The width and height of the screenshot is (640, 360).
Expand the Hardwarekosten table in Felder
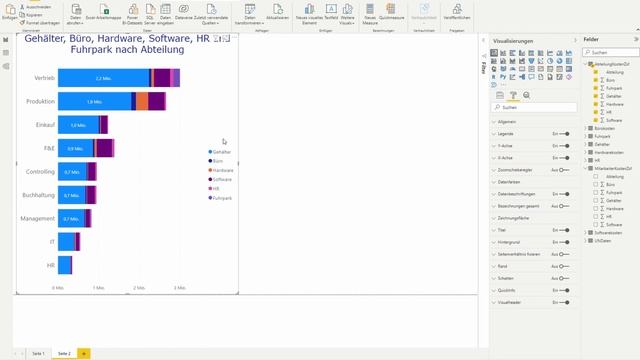click(x=586, y=152)
